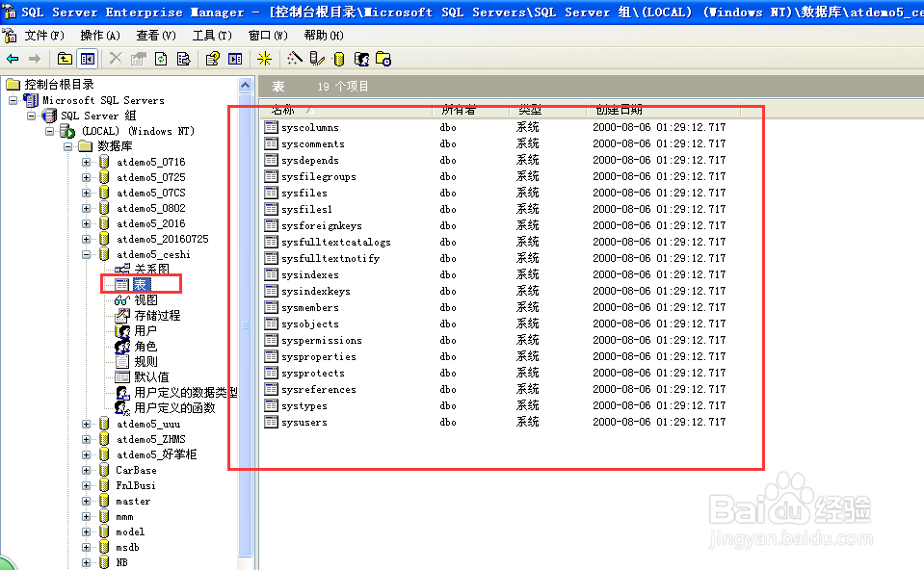Collapse the Microsoft SQL Servers node

(x=13, y=101)
